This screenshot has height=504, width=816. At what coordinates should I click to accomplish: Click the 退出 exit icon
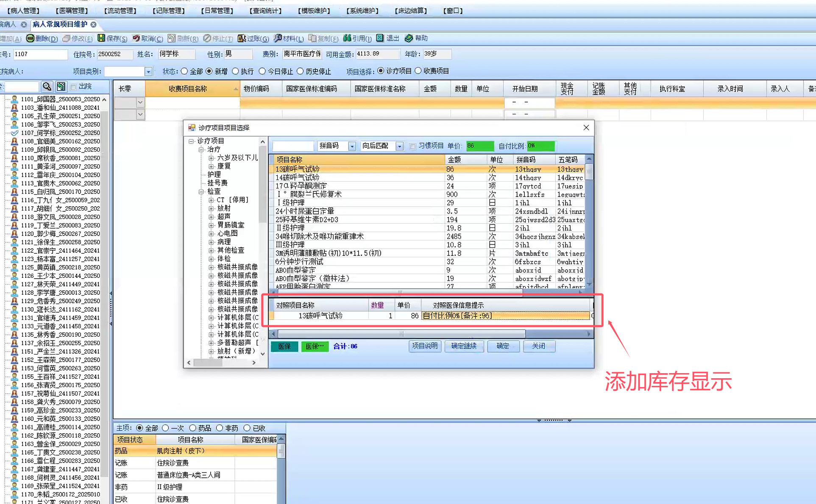point(380,38)
